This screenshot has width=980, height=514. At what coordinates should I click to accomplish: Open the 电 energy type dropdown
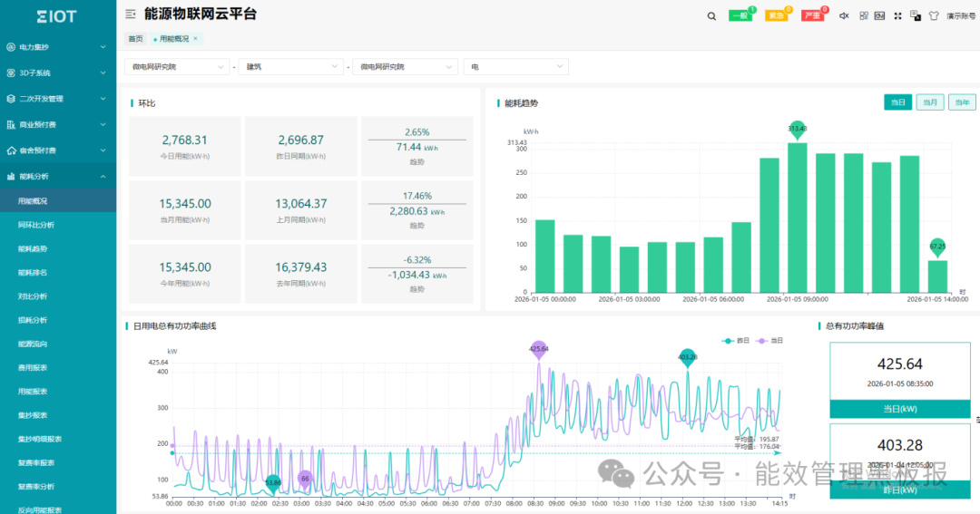pos(515,67)
